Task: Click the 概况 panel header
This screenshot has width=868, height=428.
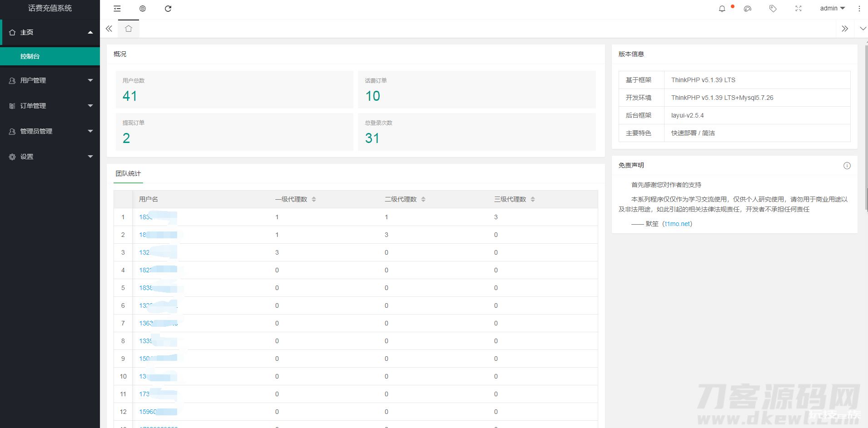Action: tap(356, 54)
